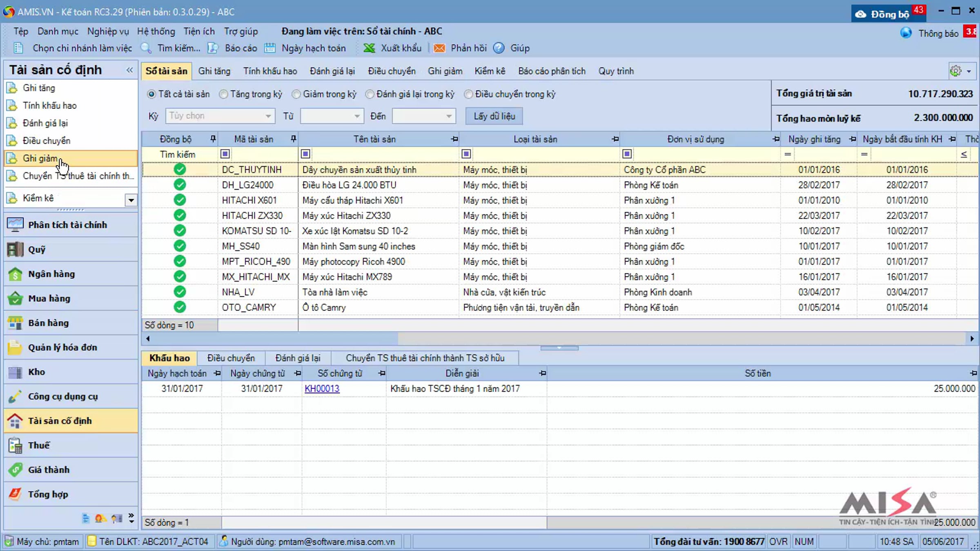Expand more sidebar items below Kiểm kê
Viewport: 980px width, 551px height.
pyautogui.click(x=131, y=200)
